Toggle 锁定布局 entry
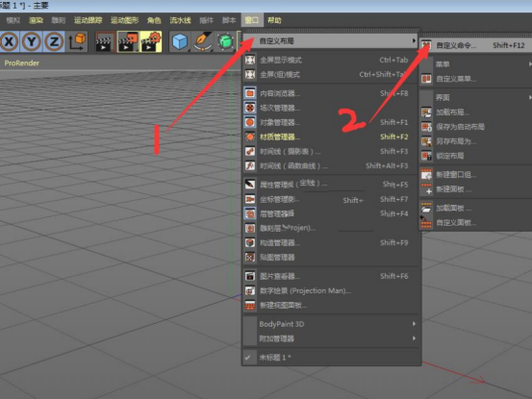The width and height of the screenshot is (532, 399). [x=475, y=156]
